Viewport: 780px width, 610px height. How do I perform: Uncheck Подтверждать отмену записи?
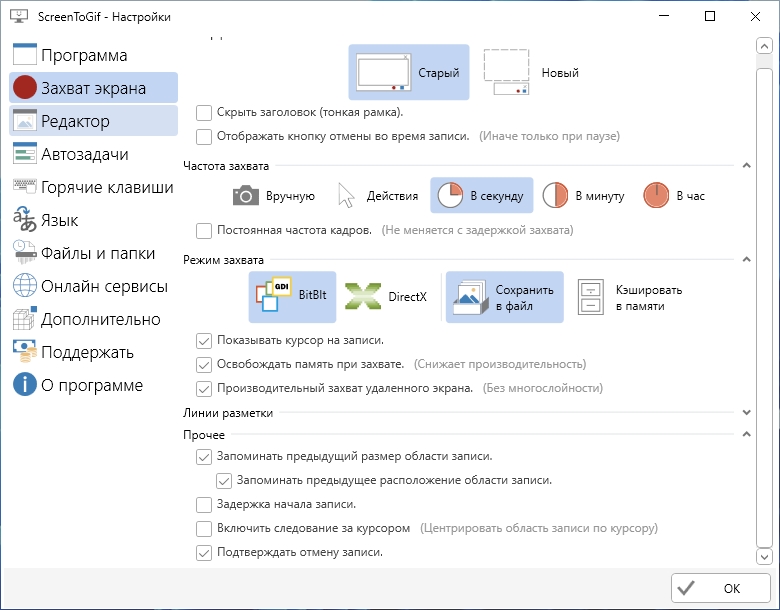point(204,552)
